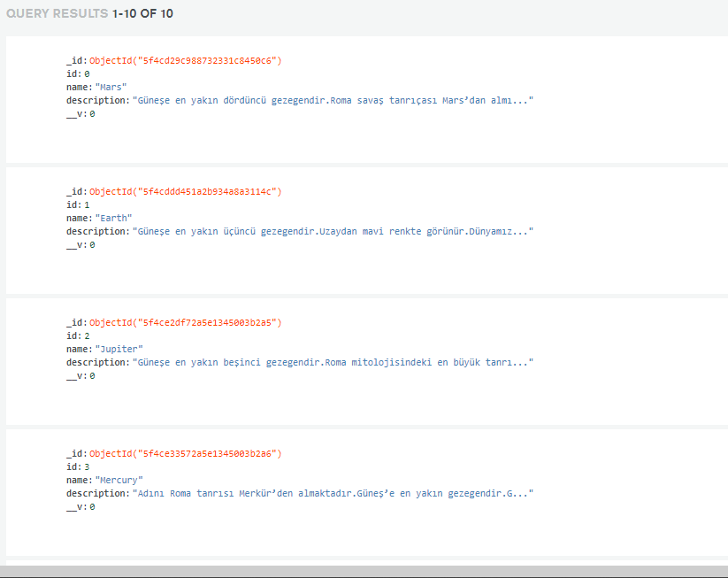Select the name value "Mercury"

pos(119,480)
